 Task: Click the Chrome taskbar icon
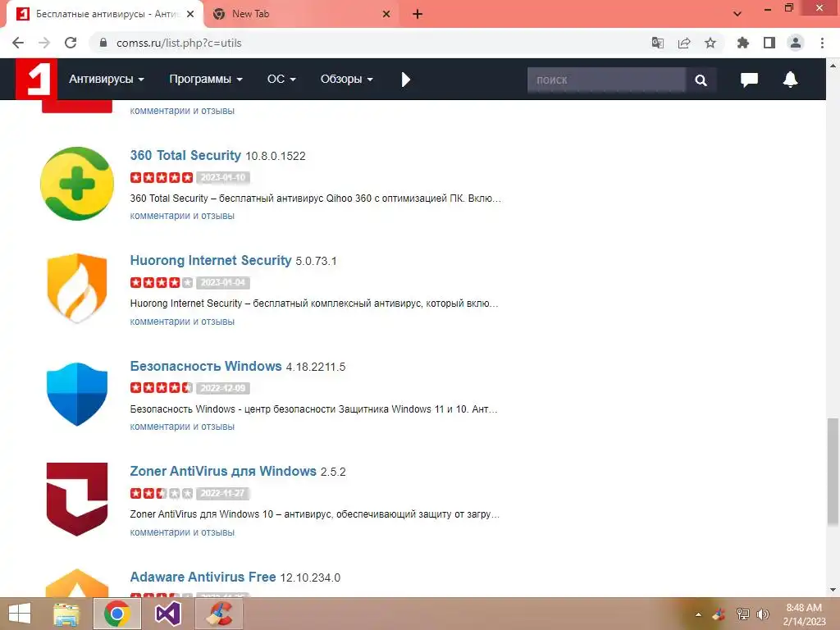click(117, 614)
